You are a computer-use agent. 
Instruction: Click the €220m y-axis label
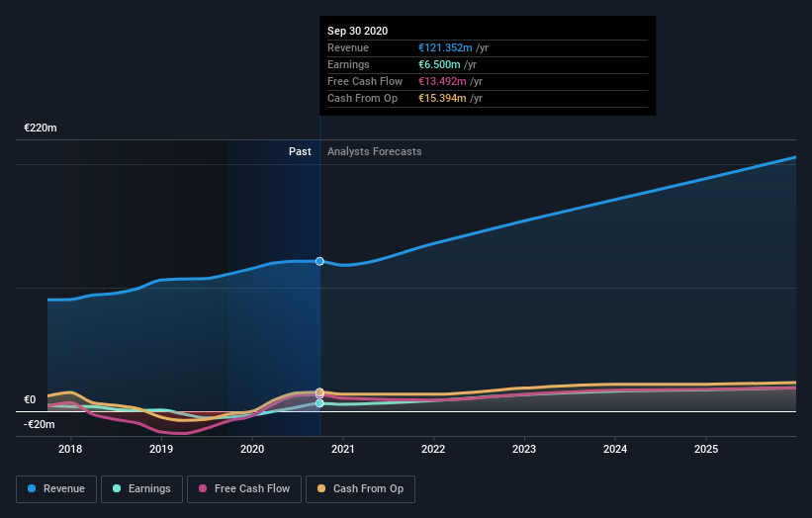click(x=41, y=128)
